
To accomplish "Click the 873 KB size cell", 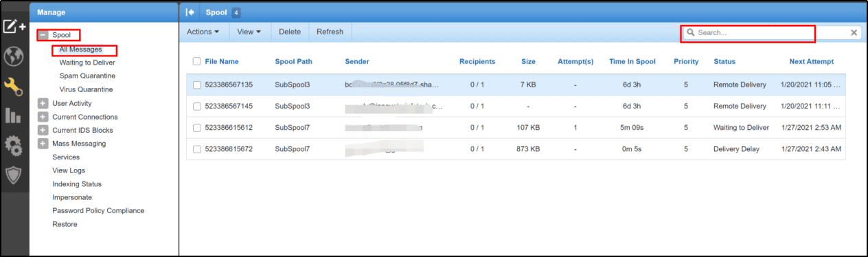I will 528,149.
